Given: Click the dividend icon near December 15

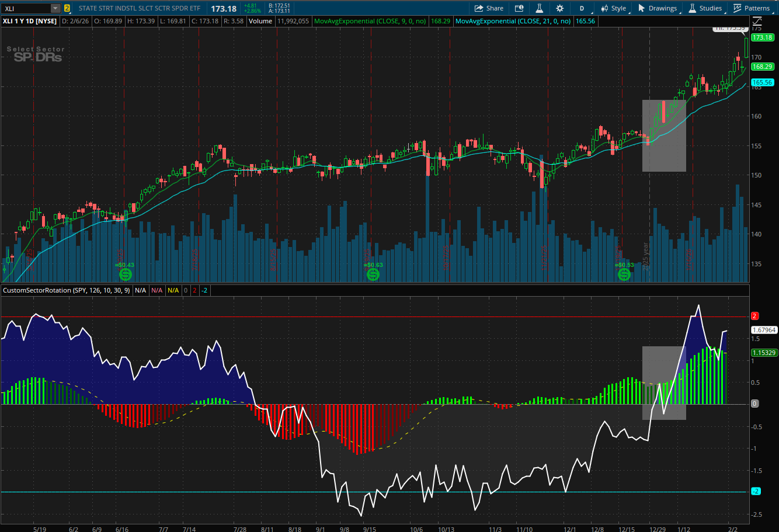Looking at the screenshot, I should pyautogui.click(x=624, y=273).
